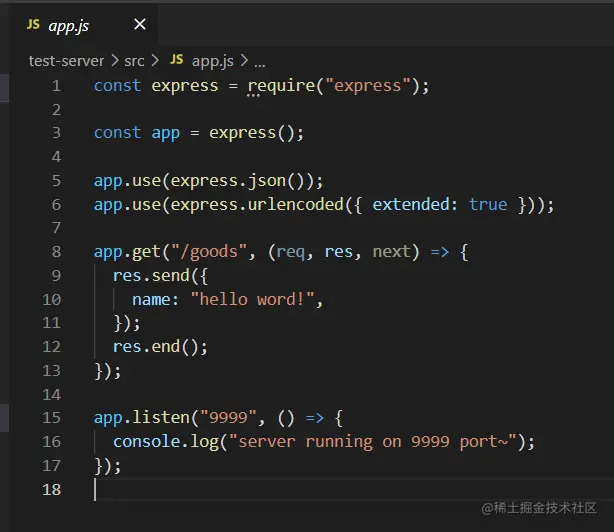Open the src breadcrumb folder
614x532 pixels.
tap(134, 61)
